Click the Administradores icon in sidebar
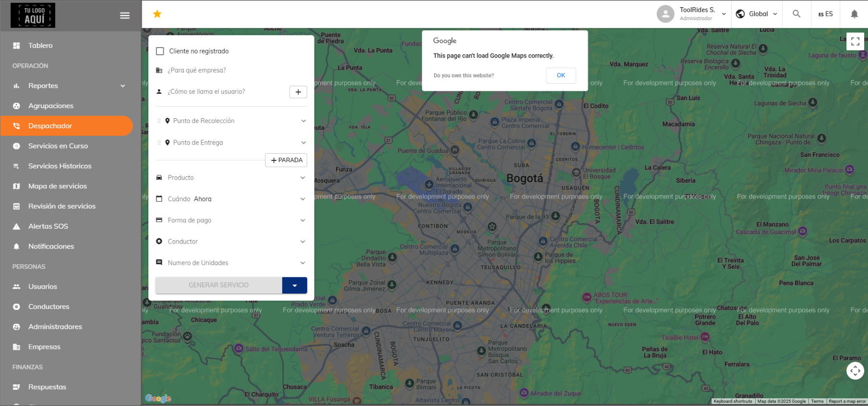 16,327
